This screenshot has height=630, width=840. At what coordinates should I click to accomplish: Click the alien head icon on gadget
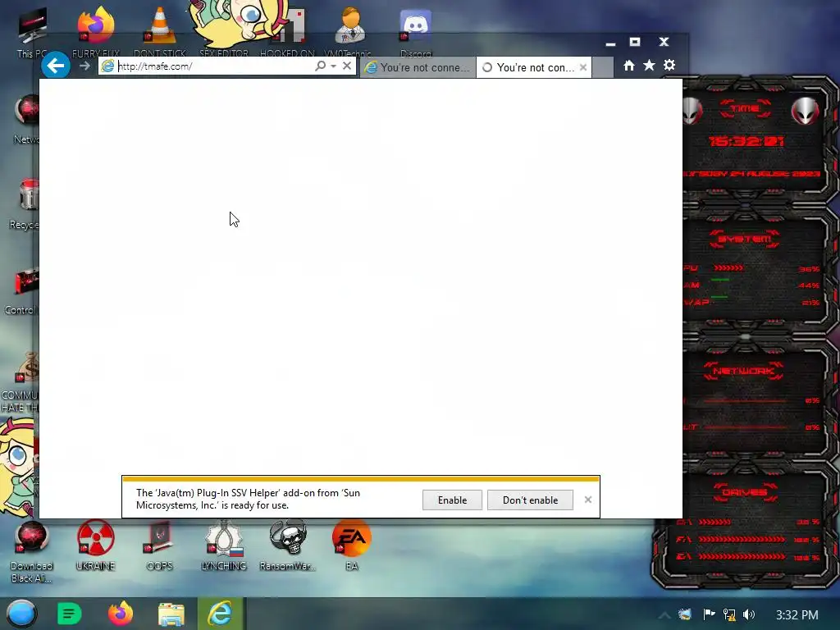(x=806, y=111)
